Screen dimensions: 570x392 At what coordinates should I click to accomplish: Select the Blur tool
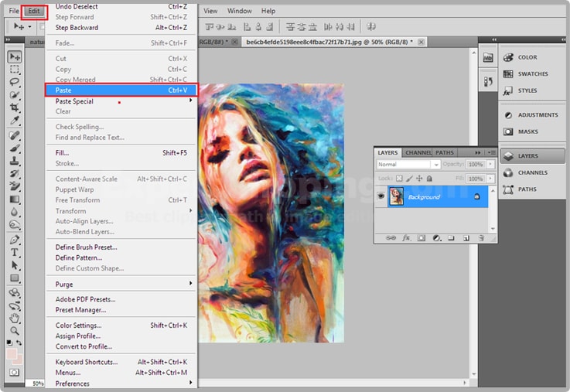coord(15,212)
